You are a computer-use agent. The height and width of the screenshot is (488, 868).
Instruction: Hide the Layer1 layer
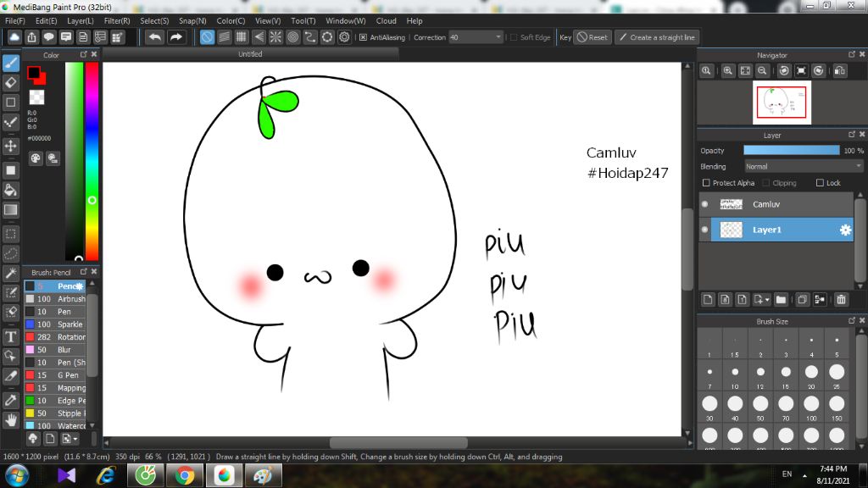pyautogui.click(x=704, y=230)
